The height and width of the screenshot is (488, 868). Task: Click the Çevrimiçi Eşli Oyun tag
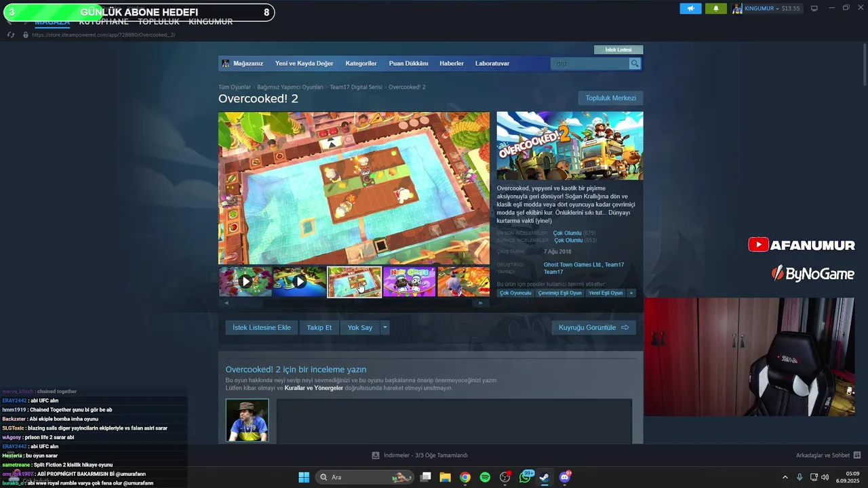point(560,293)
